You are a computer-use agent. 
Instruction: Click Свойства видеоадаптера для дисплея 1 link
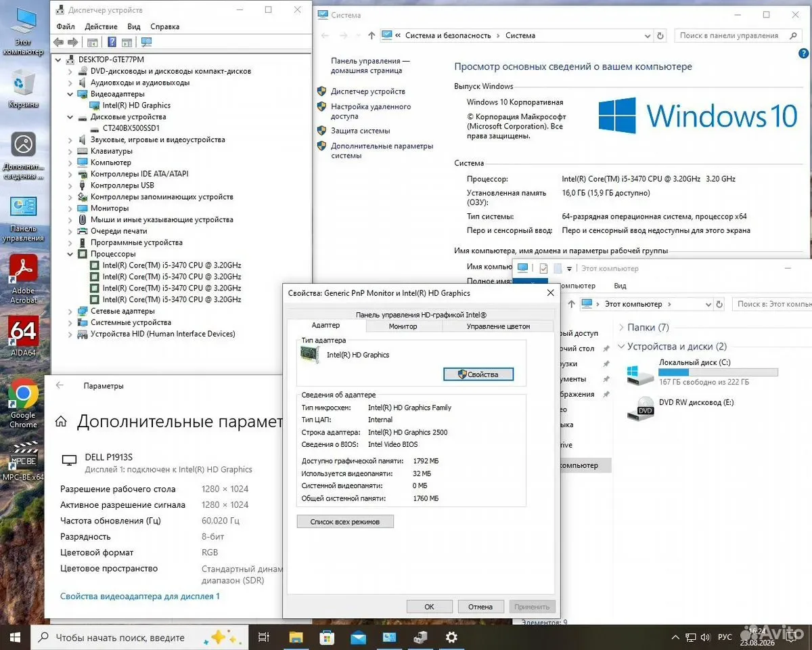click(140, 597)
